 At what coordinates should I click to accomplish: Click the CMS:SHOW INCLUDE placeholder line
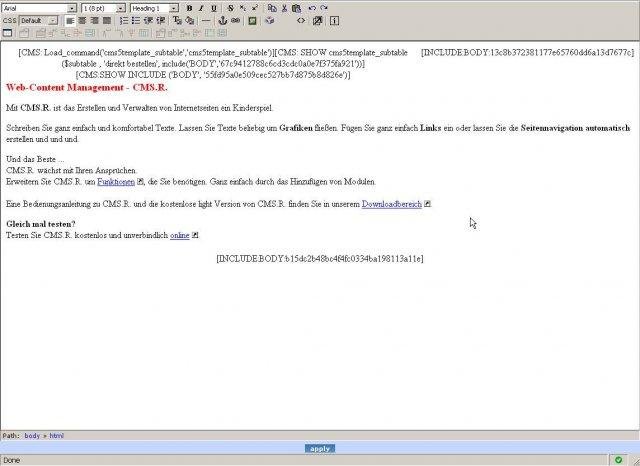(x=213, y=75)
